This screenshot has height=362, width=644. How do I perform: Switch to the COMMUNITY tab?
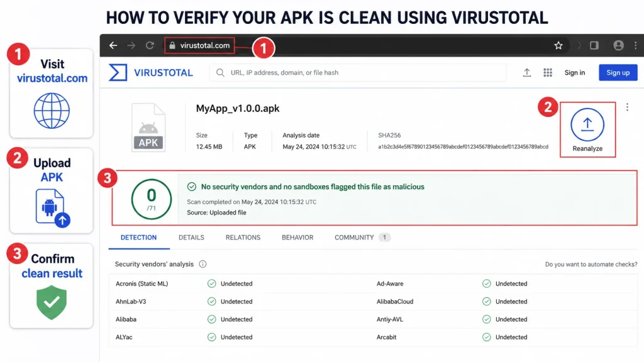click(362, 238)
